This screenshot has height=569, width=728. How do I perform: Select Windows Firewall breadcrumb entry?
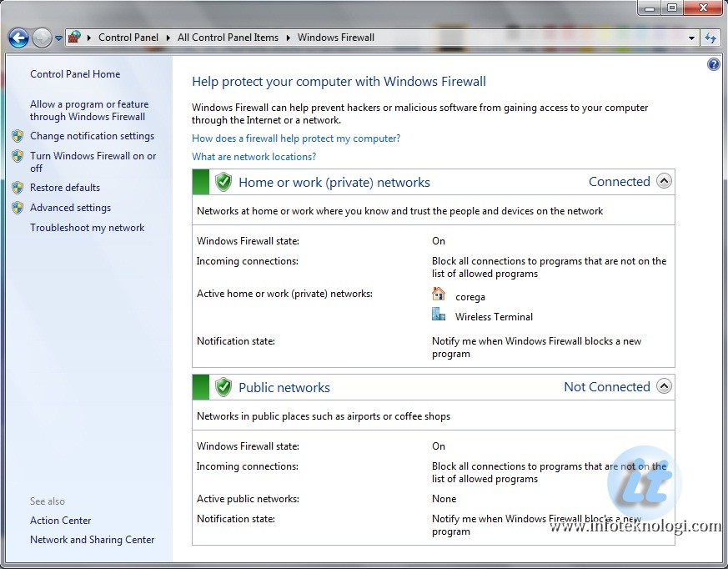point(336,38)
